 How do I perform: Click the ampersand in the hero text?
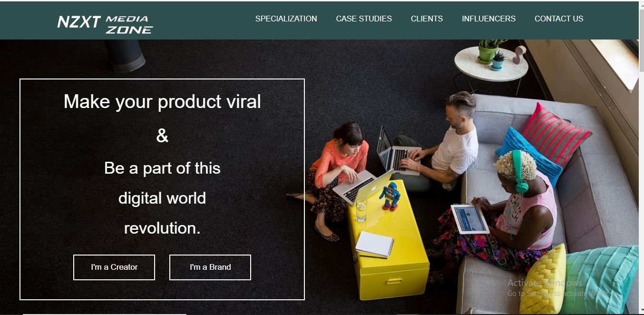point(162,137)
